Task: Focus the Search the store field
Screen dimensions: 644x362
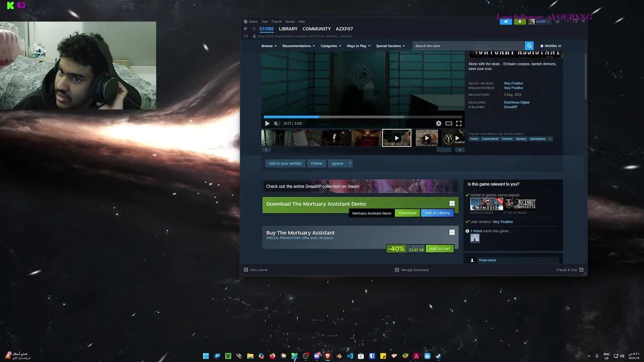Action: (x=469, y=46)
